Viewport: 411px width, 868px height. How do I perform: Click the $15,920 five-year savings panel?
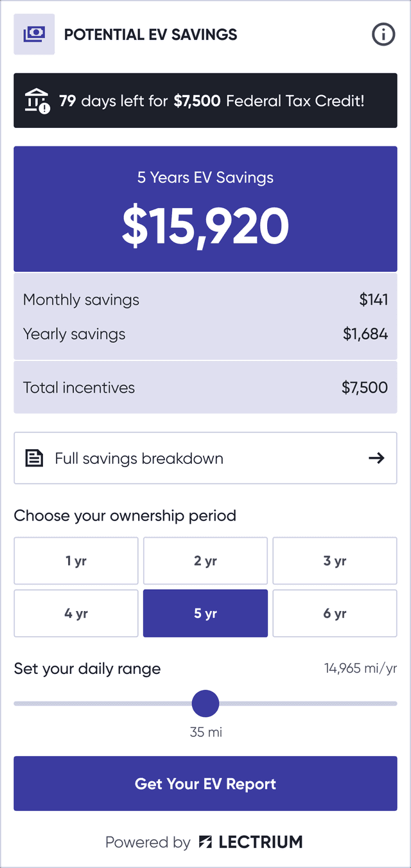[x=205, y=209]
